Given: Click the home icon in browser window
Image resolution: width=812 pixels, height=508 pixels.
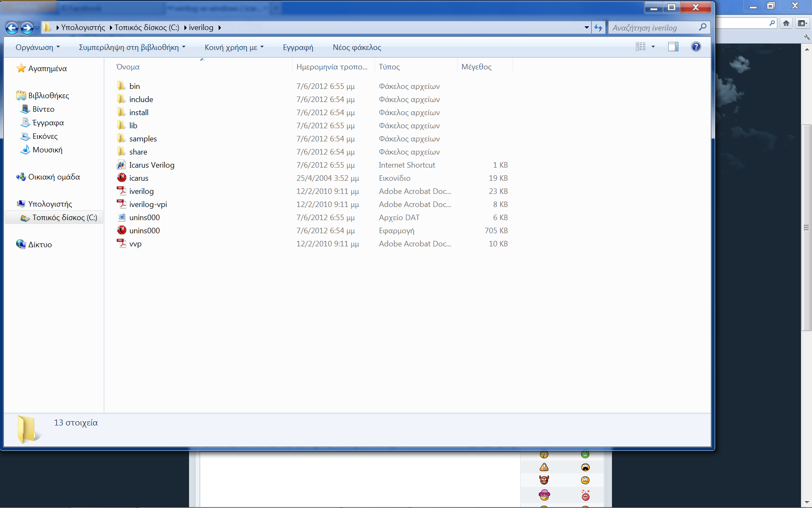Looking at the screenshot, I should (x=786, y=23).
